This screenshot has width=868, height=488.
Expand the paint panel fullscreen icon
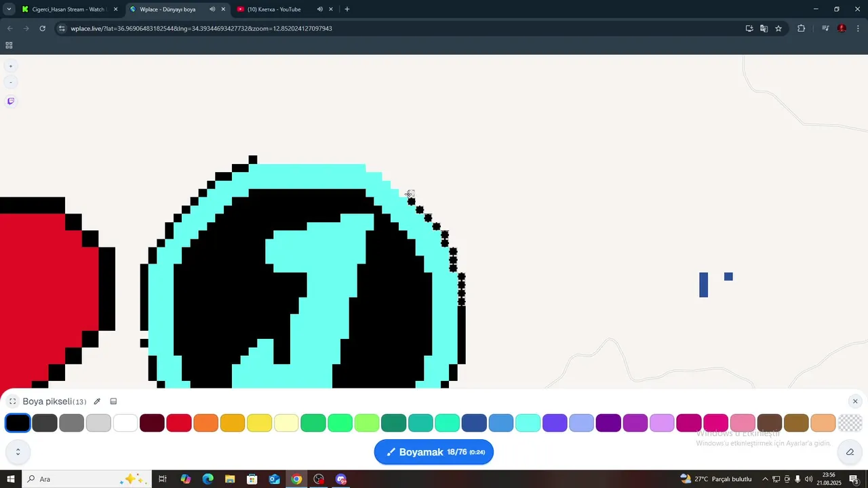12,401
